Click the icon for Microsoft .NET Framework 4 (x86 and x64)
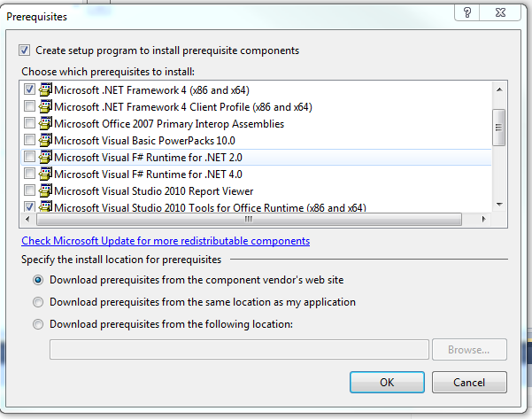532x419 pixels. (x=45, y=89)
